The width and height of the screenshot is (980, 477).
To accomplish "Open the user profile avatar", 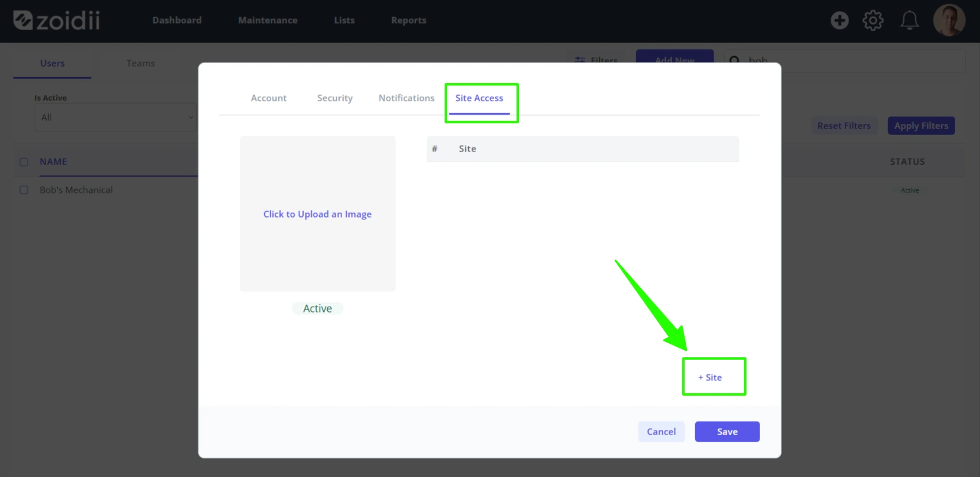I will (x=949, y=21).
